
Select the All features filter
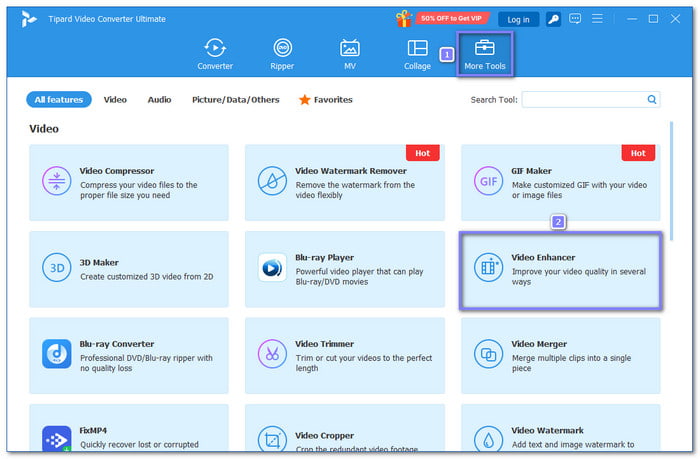point(58,100)
